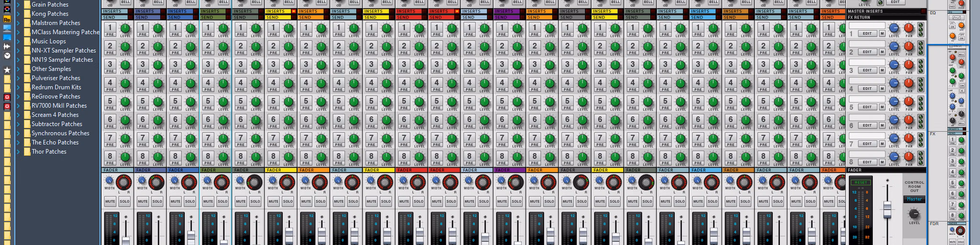Click EDIT button for FX Return 3

click(867, 70)
